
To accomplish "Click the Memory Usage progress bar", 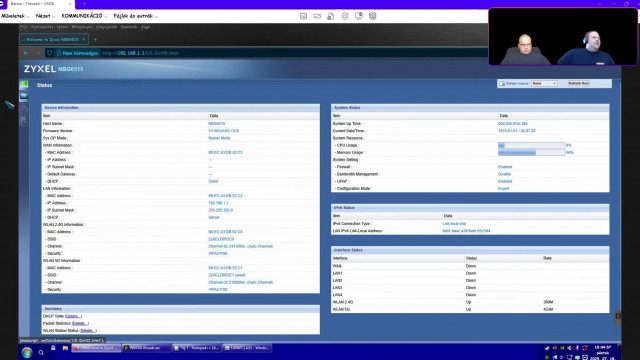I will (531, 153).
